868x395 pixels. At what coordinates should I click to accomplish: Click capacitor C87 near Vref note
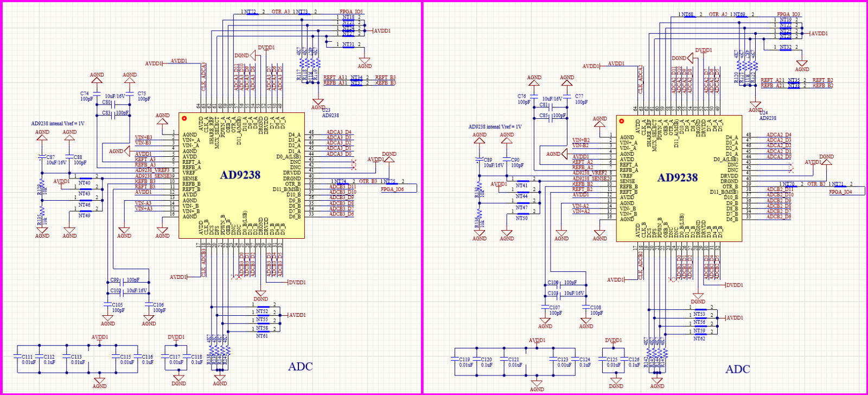42,157
